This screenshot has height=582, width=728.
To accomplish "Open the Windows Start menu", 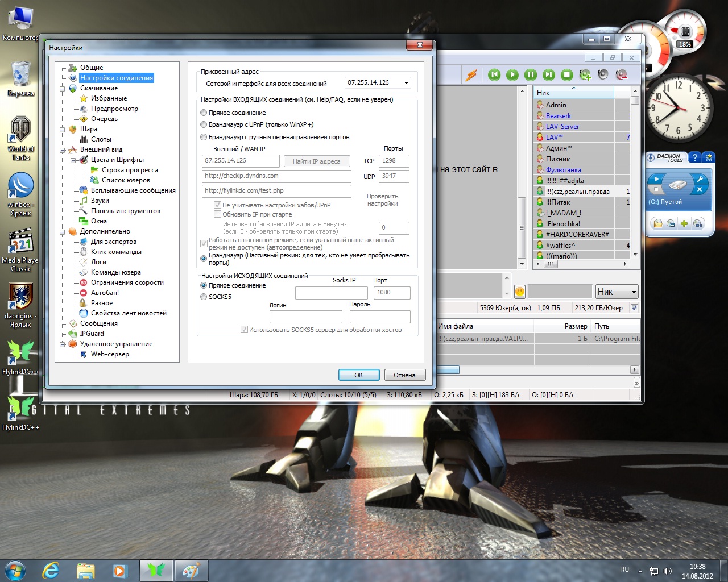I will 15,570.
